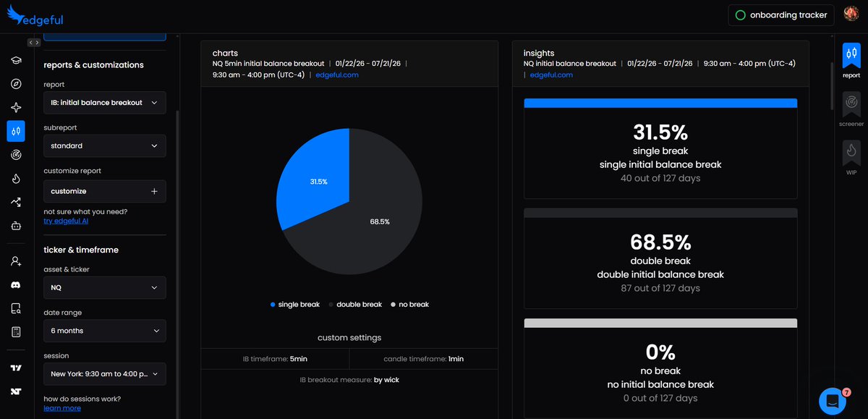Open the calculator icon in sidebar
Viewport: 868px width, 419px height.
(16, 332)
